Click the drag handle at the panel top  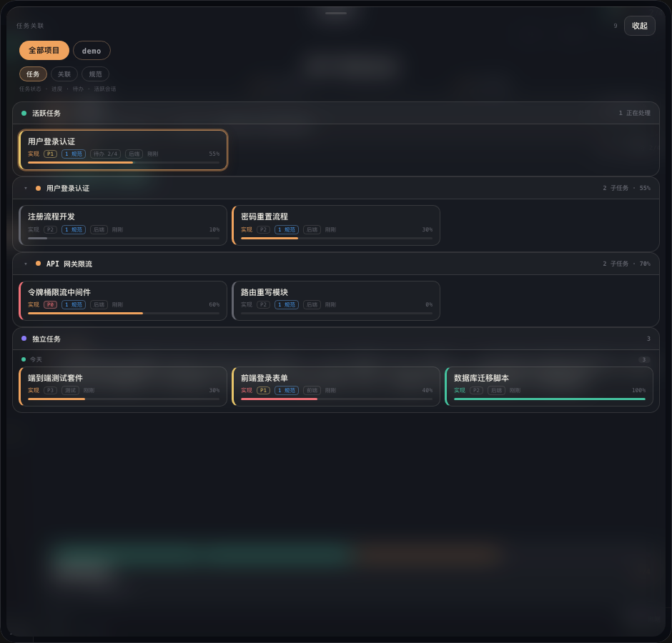(336, 14)
